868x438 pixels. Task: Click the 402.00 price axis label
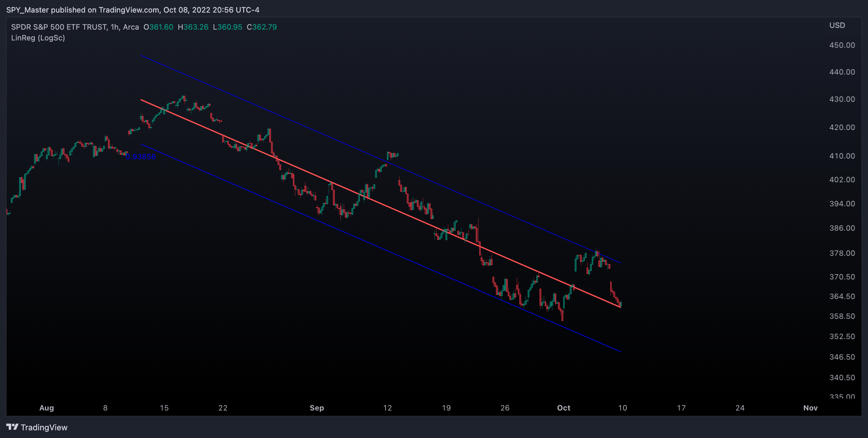pos(842,180)
